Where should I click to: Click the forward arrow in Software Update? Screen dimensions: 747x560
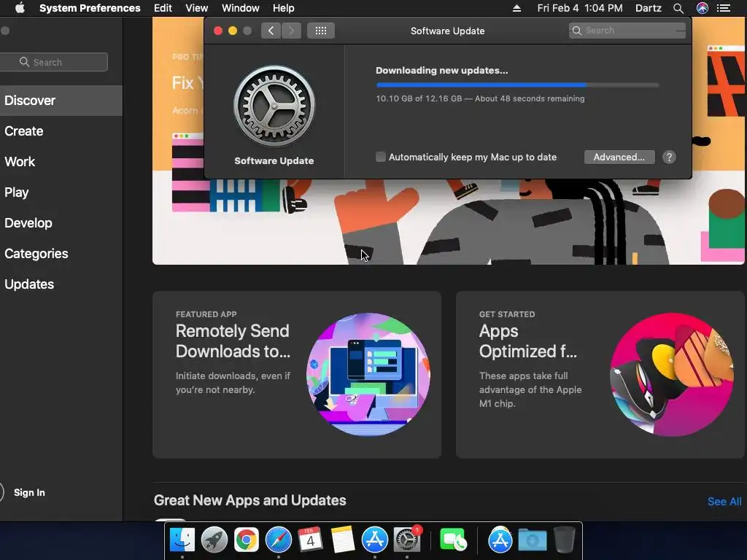pyautogui.click(x=292, y=31)
